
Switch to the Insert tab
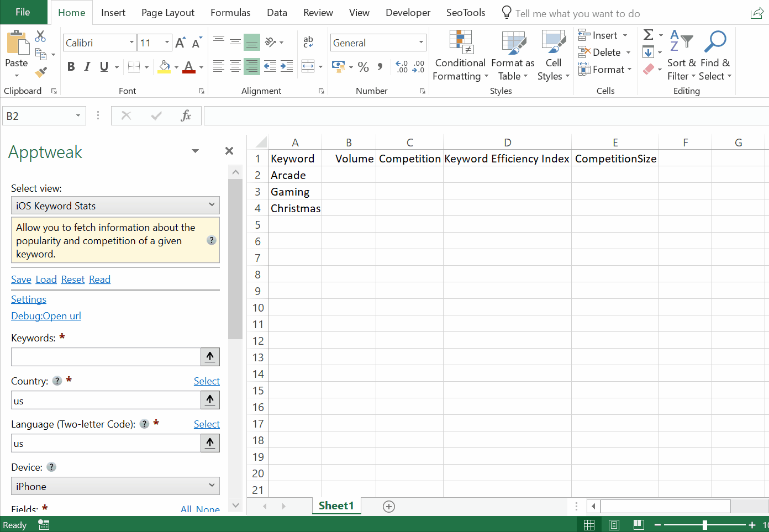pyautogui.click(x=113, y=13)
